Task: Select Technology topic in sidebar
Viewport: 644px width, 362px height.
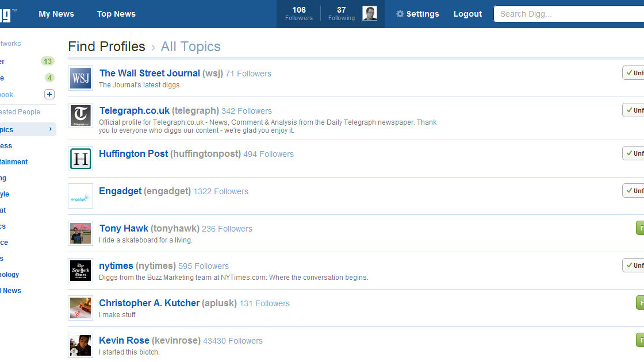Action: [x=9, y=274]
